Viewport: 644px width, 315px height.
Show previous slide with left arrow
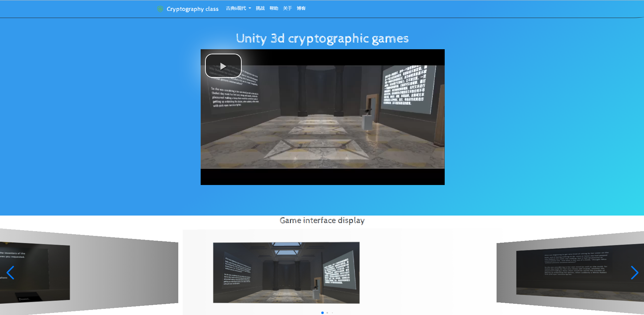click(10, 273)
